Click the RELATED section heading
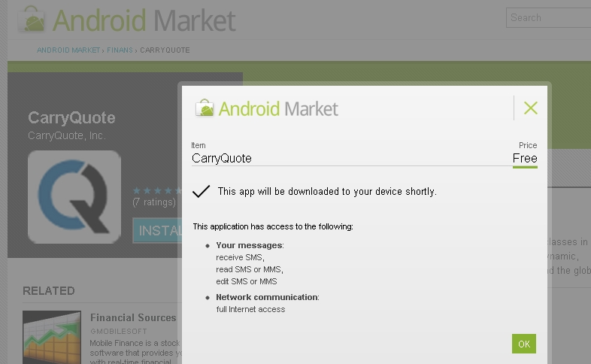Screen dimensions: 591x364 click(49, 291)
